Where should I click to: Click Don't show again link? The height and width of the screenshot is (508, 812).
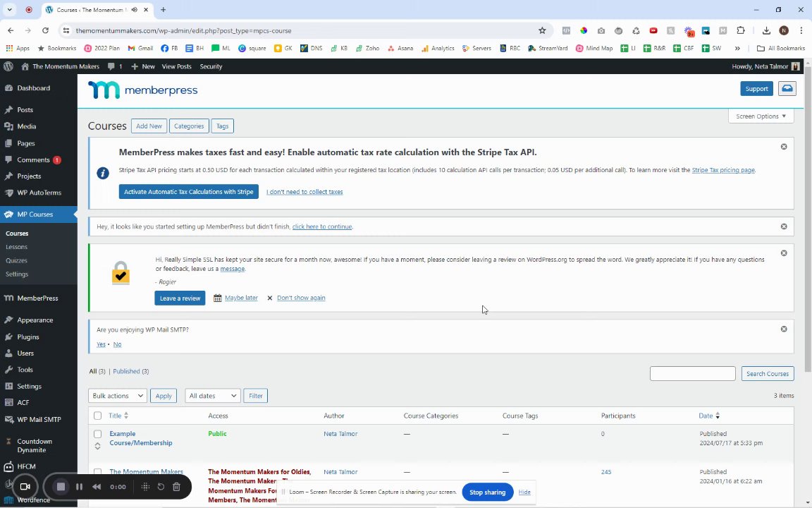[301, 298]
